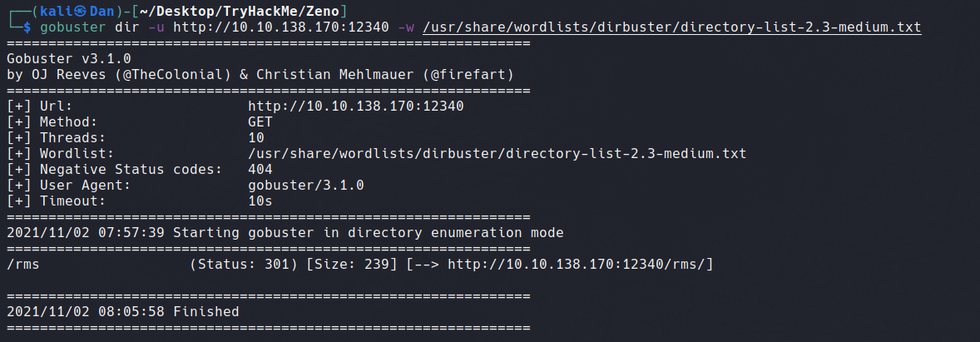The width and height of the screenshot is (980, 342).
Task: Click the Wordlist path value in settings
Action: [x=497, y=154]
